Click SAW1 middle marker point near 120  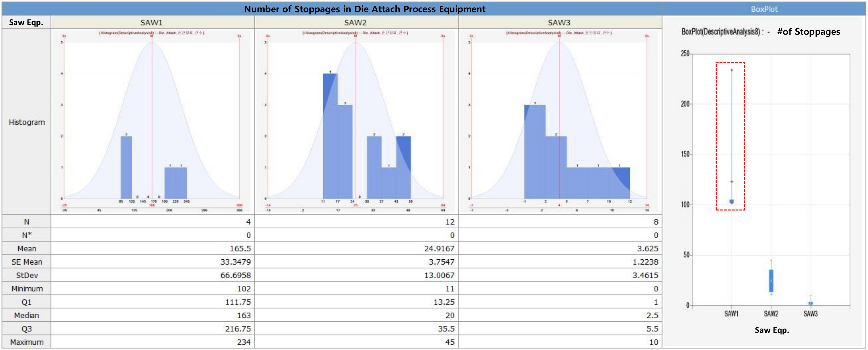pos(731,182)
